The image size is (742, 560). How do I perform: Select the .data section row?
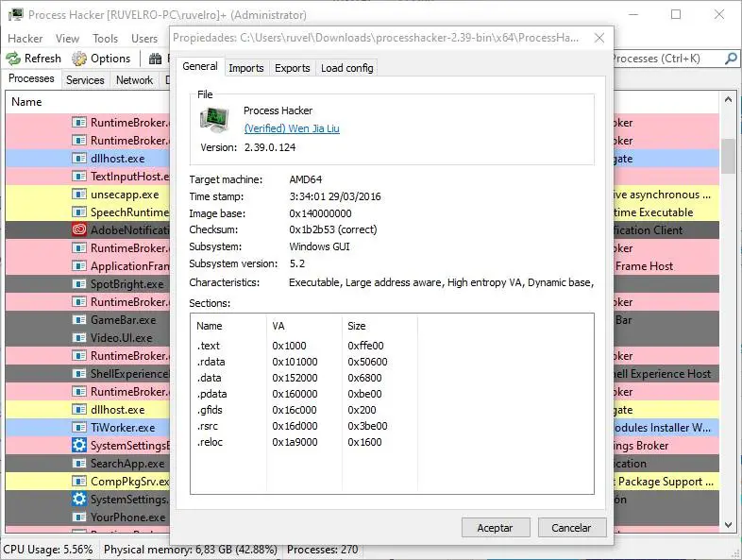pos(392,378)
